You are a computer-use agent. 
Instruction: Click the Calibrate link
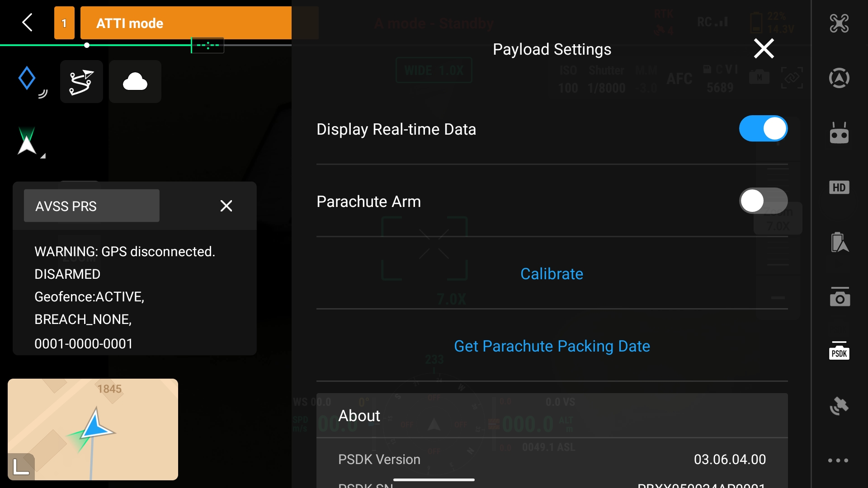tap(552, 274)
